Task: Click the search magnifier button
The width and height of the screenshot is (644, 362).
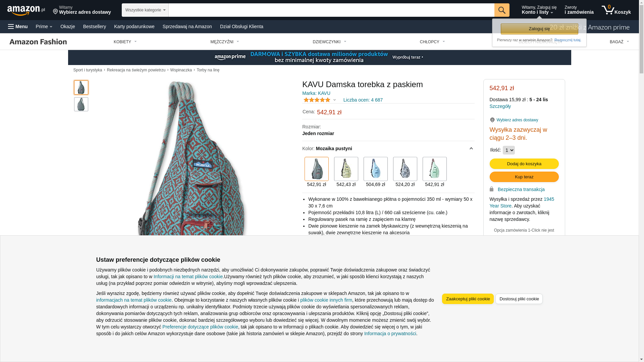Action: coord(502,10)
